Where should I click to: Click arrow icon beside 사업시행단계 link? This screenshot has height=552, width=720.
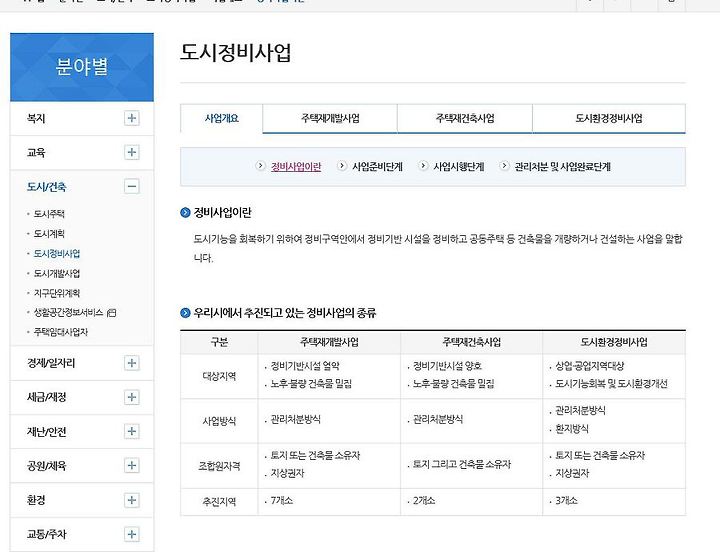423,165
